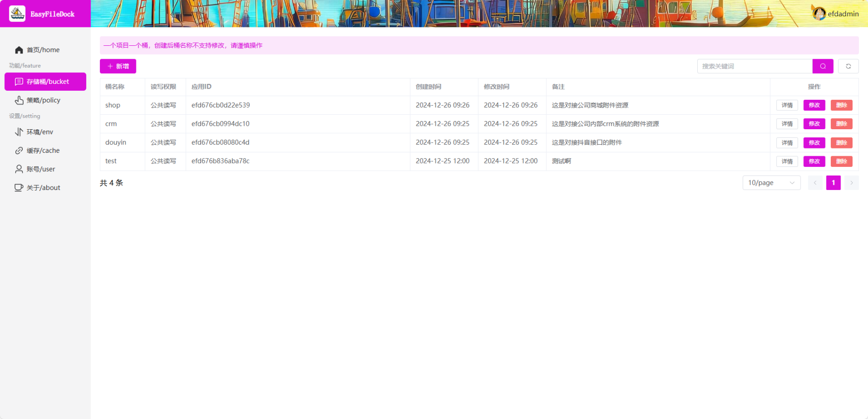The image size is (868, 419).
Task: Click the policy hand icon
Action: 19,100
